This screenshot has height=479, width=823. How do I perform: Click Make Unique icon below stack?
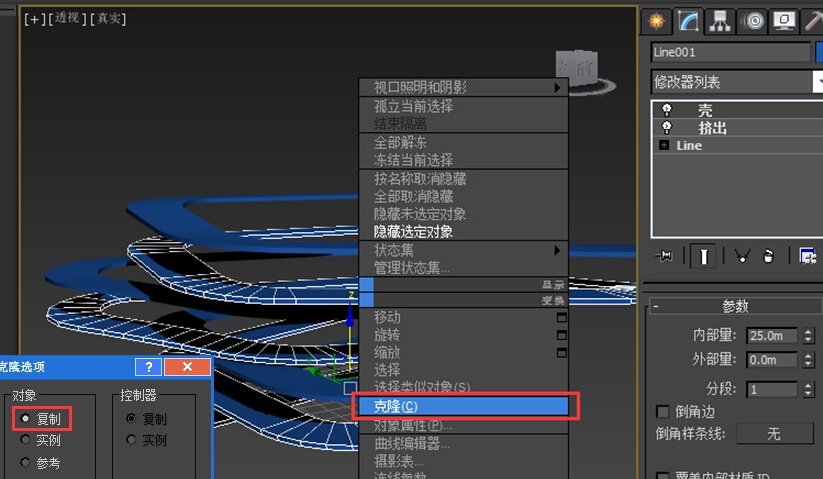742,256
